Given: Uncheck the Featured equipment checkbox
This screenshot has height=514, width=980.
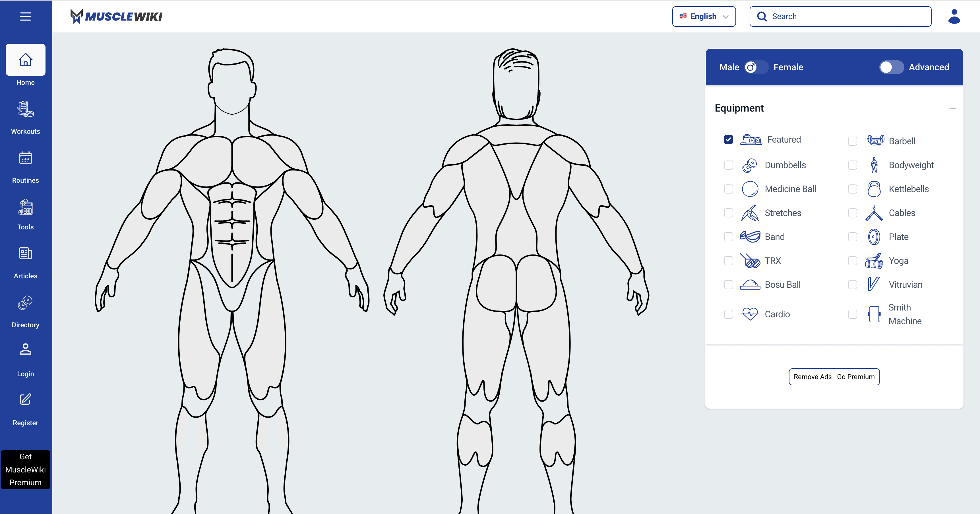Looking at the screenshot, I should (x=728, y=140).
